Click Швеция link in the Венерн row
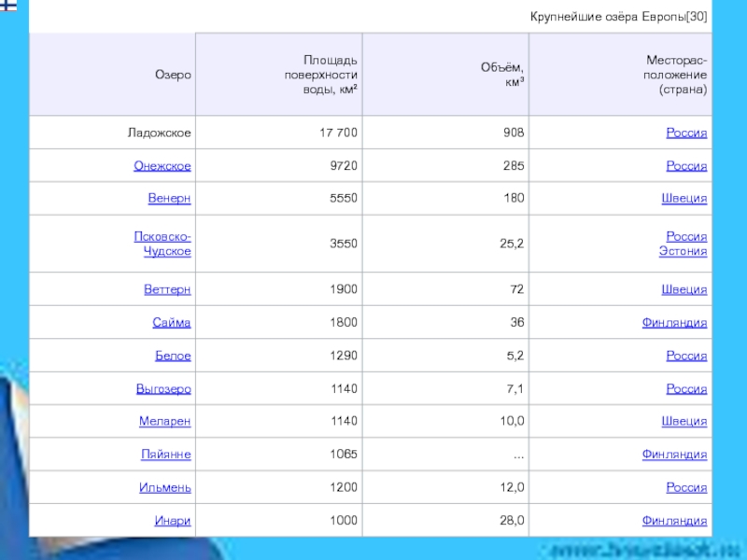The image size is (747, 560). [684, 199]
